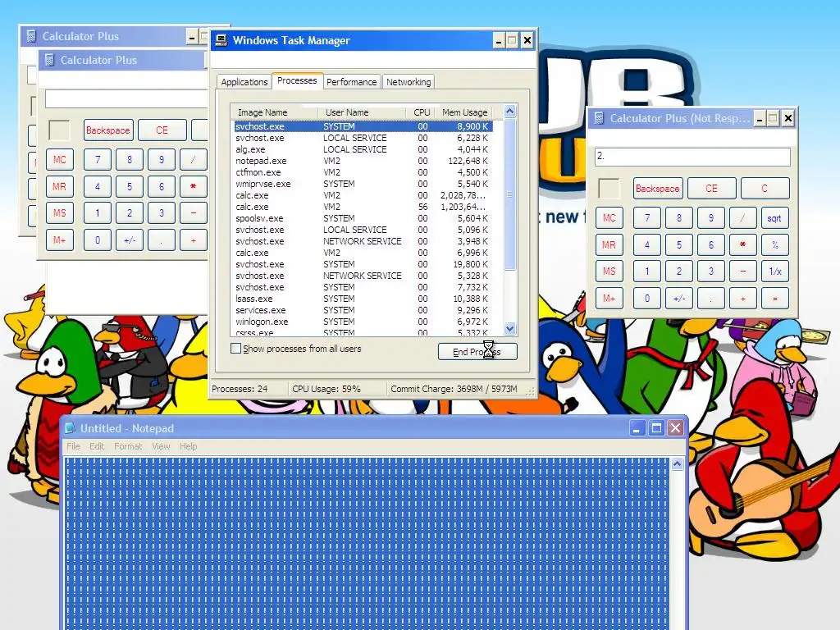This screenshot has height=630, width=840.
Task: Click Task Manager title bar icon
Action: (221, 40)
